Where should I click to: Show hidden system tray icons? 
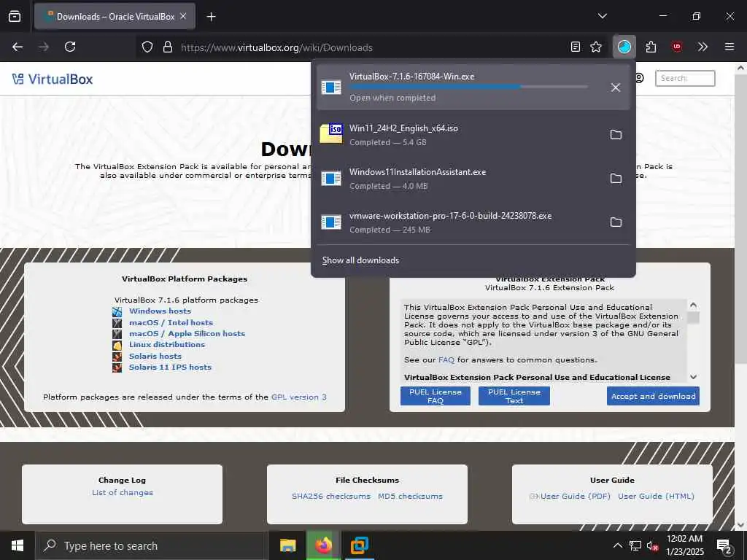click(617, 545)
